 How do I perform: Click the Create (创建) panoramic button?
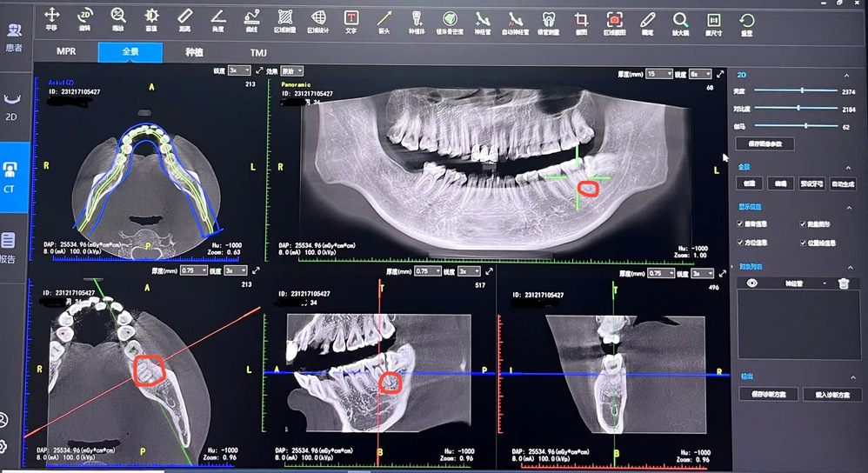coord(750,183)
